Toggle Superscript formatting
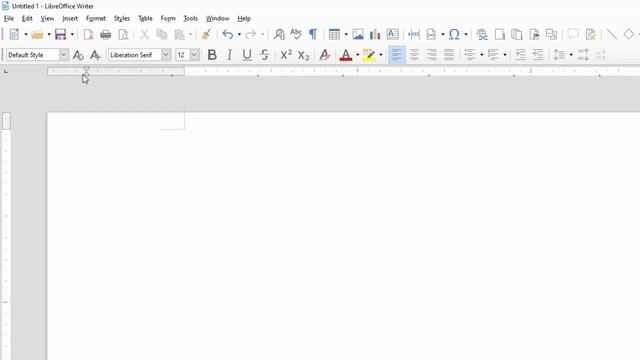 286,55
